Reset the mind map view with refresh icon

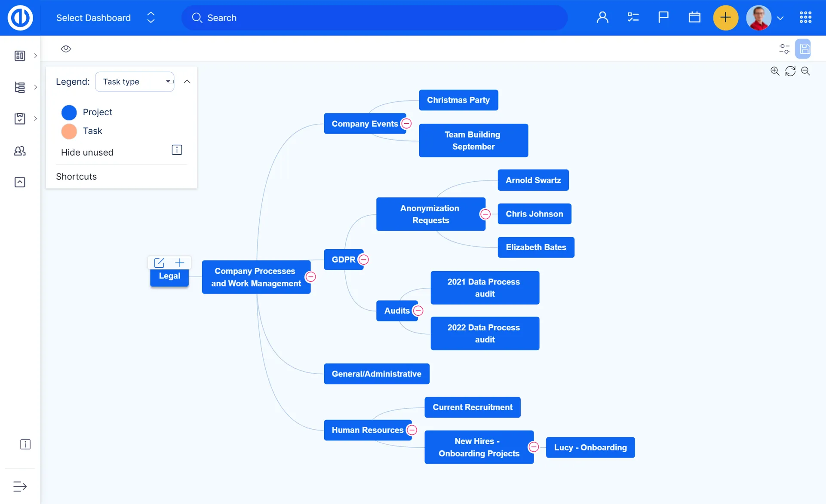(x=790, y=71)
